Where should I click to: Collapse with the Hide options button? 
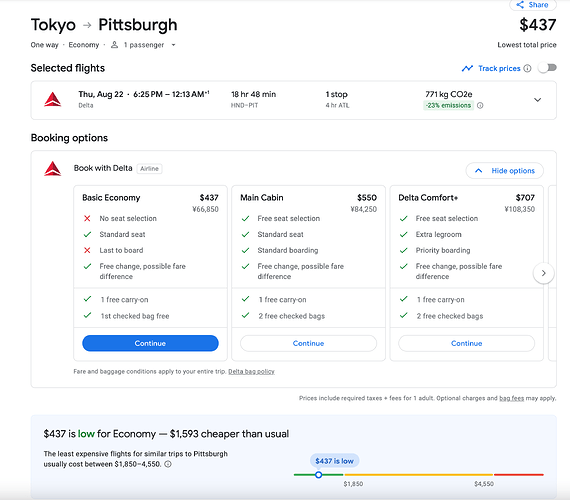(x=505, y=171)
